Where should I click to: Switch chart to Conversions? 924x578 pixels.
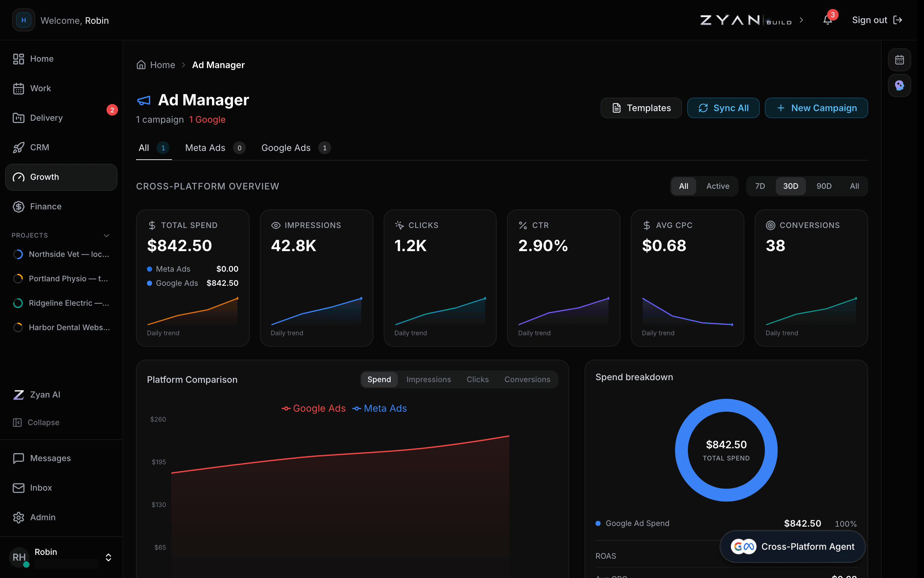click(527, 380)
